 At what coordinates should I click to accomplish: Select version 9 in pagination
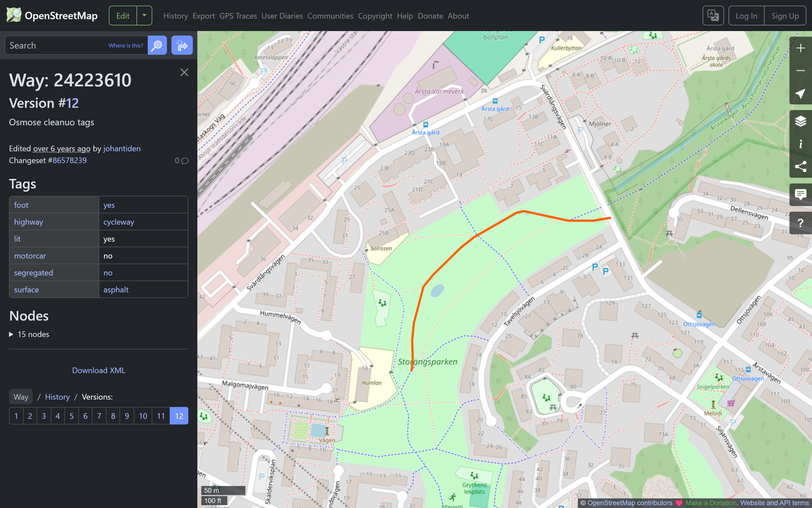coord(127,416)
